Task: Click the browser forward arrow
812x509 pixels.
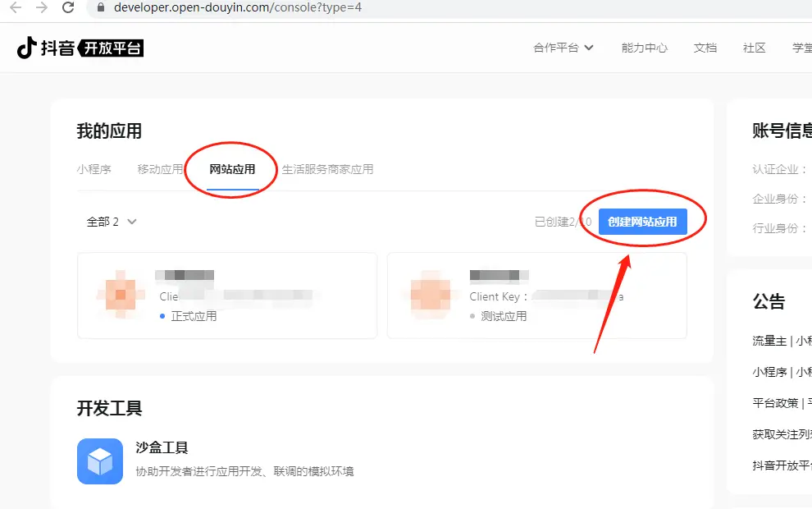Action: [42, 7]
